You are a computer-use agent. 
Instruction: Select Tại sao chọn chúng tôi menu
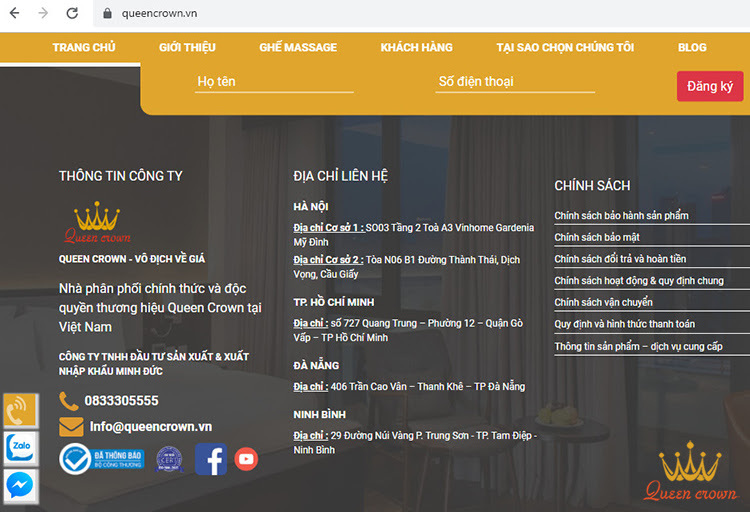[565, 47]
